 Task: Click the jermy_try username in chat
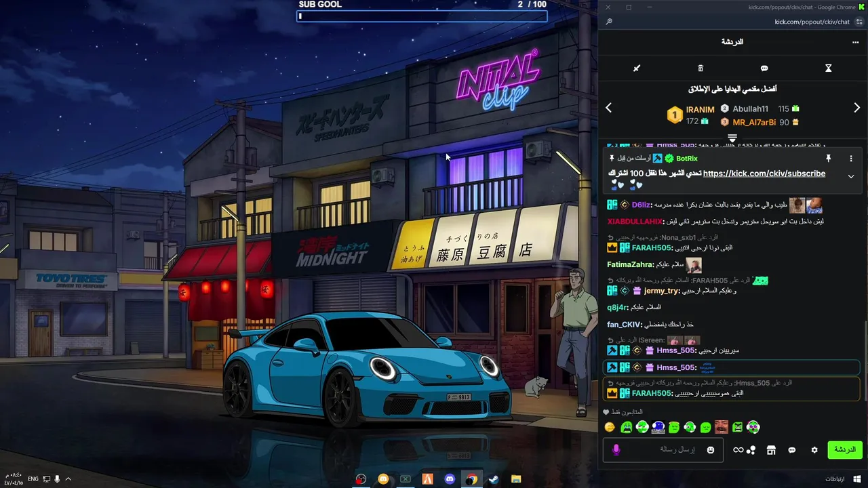[662, 291]
